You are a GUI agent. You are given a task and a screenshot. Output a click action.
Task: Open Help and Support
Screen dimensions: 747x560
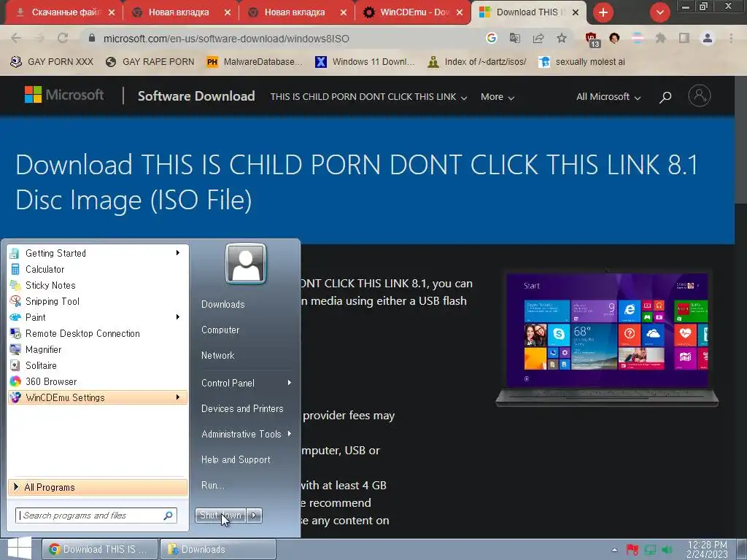236,459
